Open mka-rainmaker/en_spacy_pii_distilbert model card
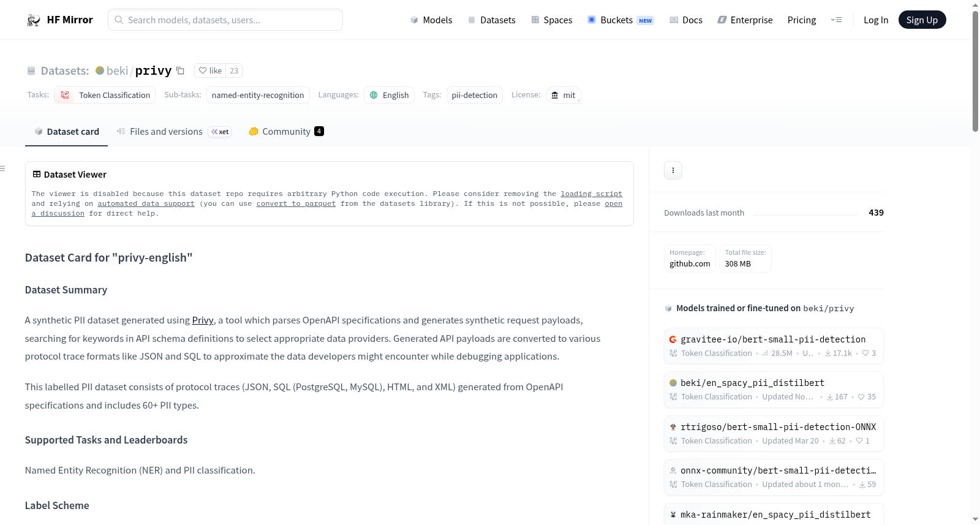This screenshot has height=525, width=980. coord(774,515)
